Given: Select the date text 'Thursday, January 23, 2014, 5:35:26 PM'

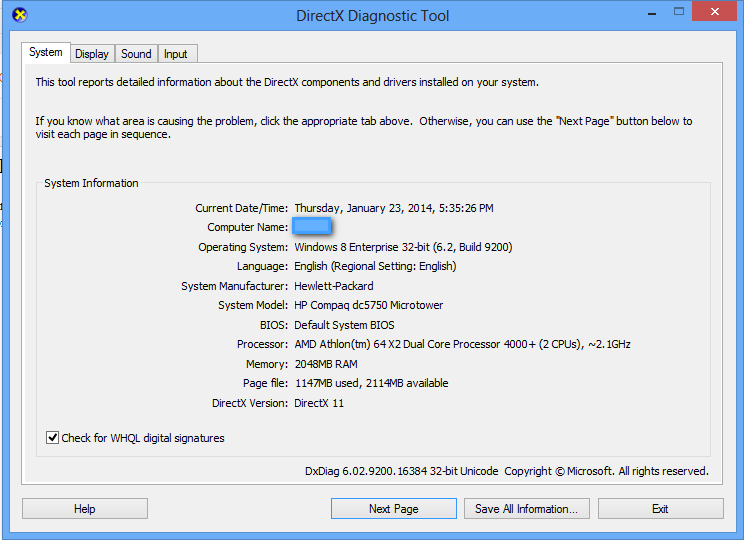Looking at the screenshot, I should (394, 208).
